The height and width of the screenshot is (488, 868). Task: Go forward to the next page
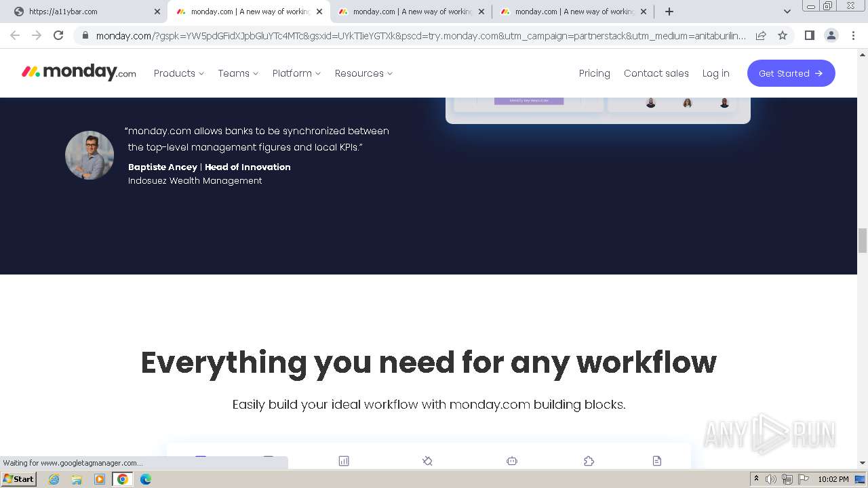click(37, 35)
